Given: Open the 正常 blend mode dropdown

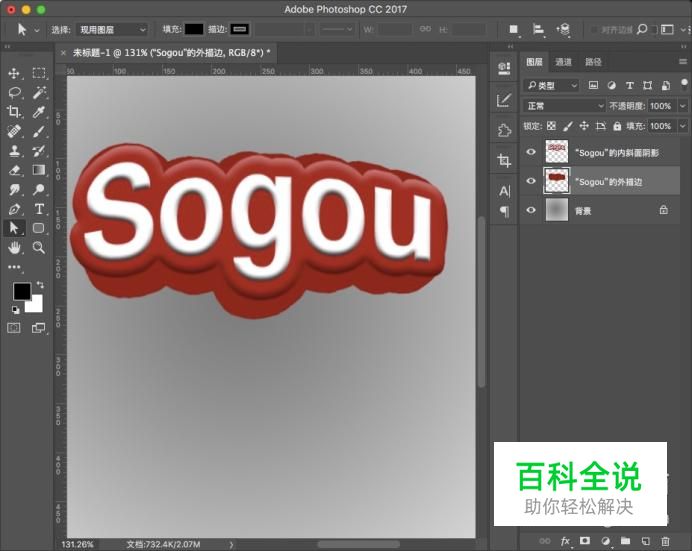Looking at the screenshot, I should tap(564, 106).
